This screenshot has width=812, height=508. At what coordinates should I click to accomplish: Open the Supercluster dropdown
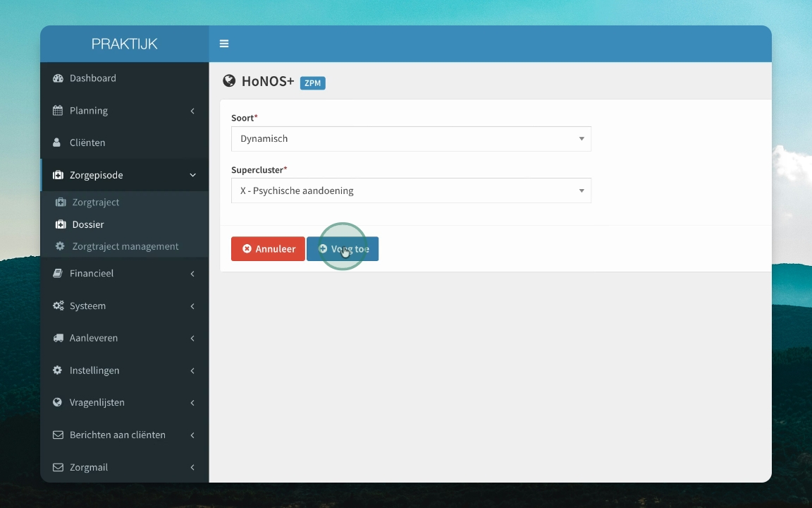[x=411, y=190]
